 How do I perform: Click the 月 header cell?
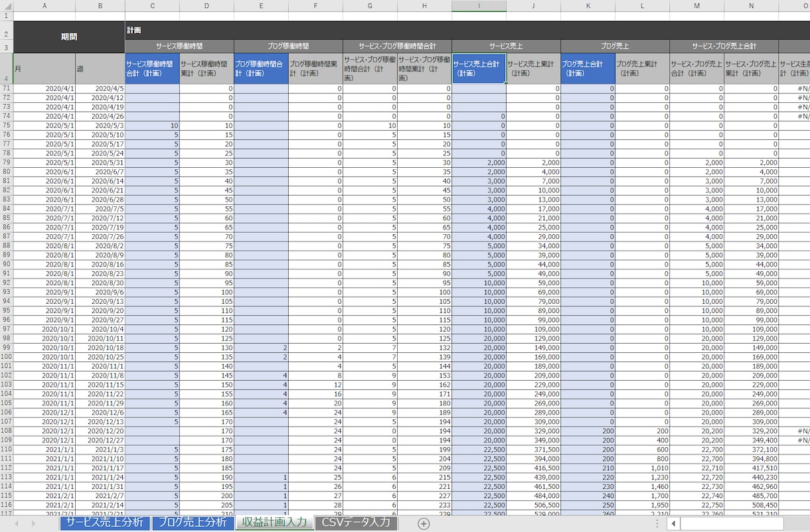click(44, 68)
